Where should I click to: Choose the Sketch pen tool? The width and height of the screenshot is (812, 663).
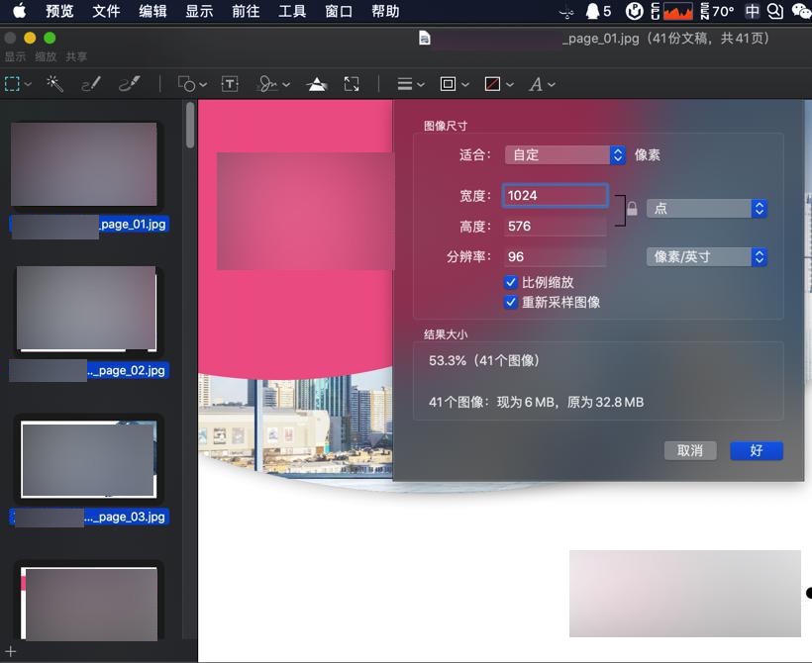point(91,84)
